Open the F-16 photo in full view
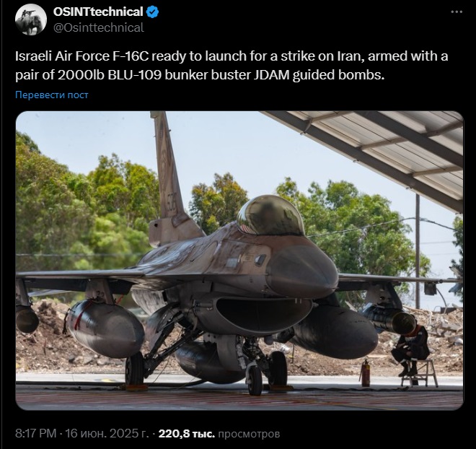476x449 pixels. (239, 261)
